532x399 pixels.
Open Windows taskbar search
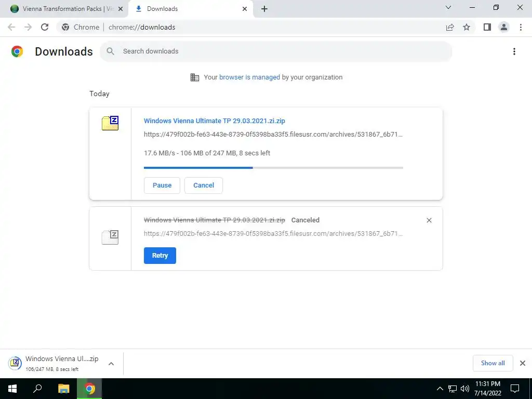pos(37,389)
